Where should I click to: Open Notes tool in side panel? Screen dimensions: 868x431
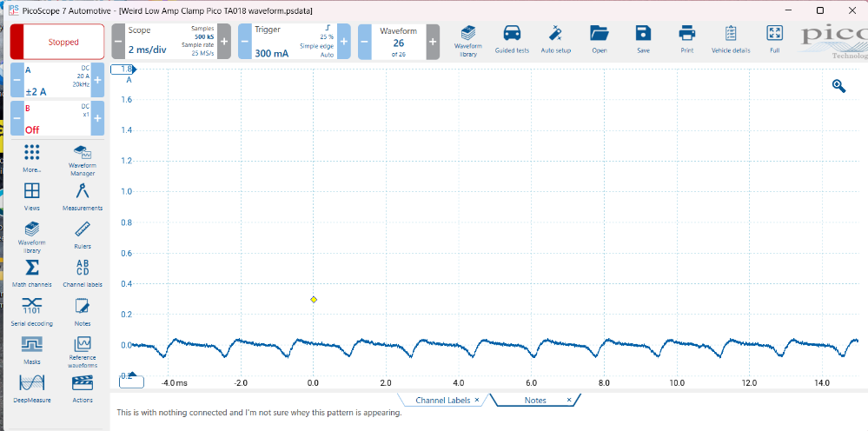point(83,311)
